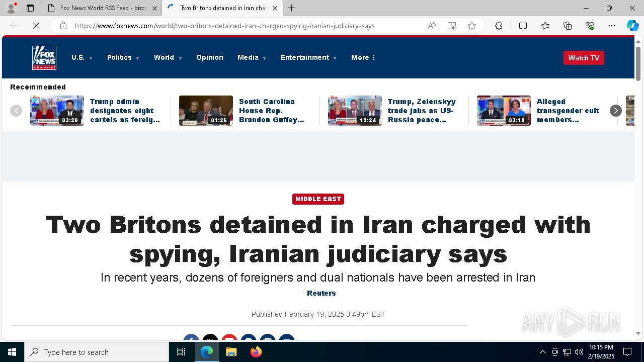Open Collections icon in Edge toolbar
The image size is (644, 362).
pos(568,26)
